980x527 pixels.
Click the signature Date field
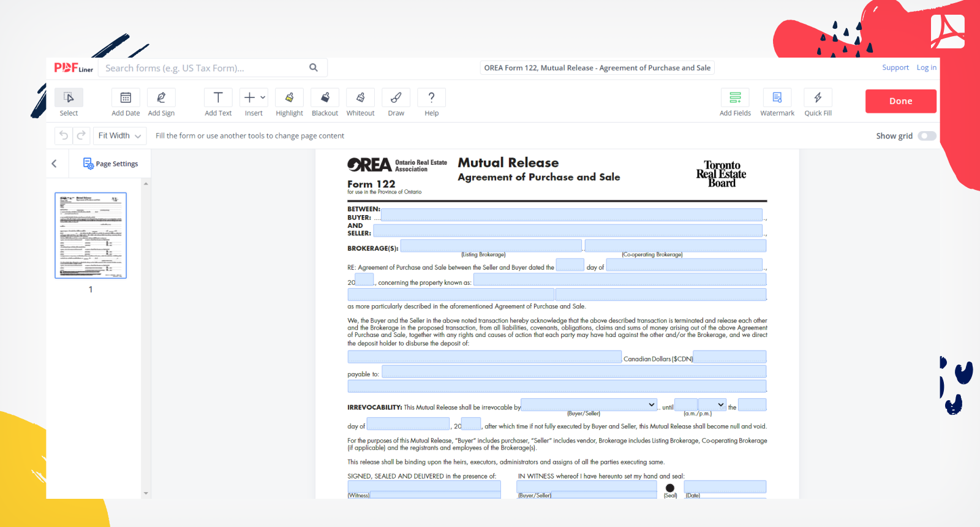[x=725, y=487]
